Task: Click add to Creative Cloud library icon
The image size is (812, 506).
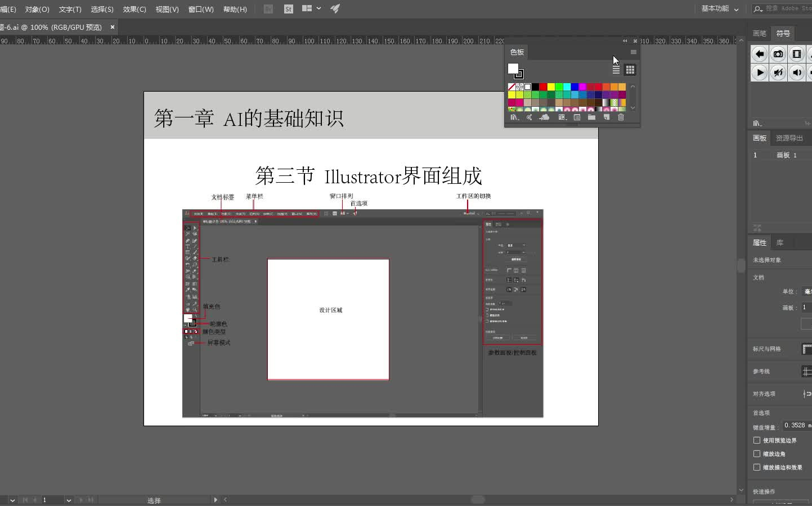Action: [544, 118]
